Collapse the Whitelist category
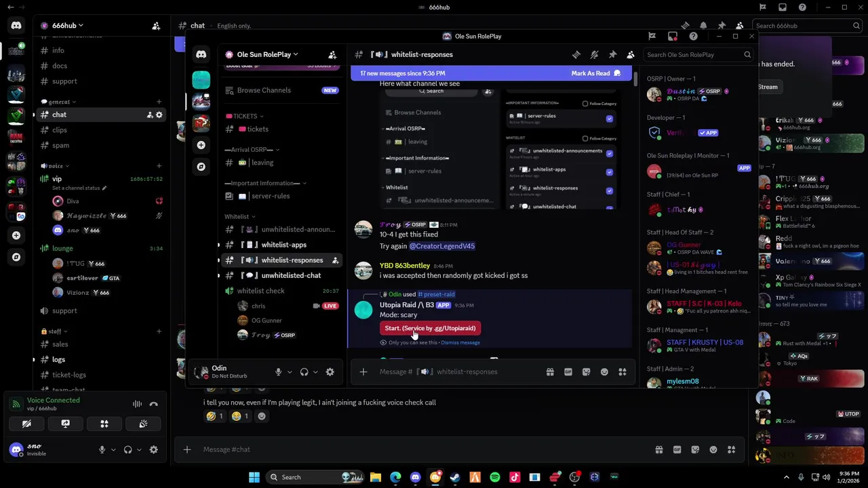This screenshot has width=868, height=488. (241, 217)
